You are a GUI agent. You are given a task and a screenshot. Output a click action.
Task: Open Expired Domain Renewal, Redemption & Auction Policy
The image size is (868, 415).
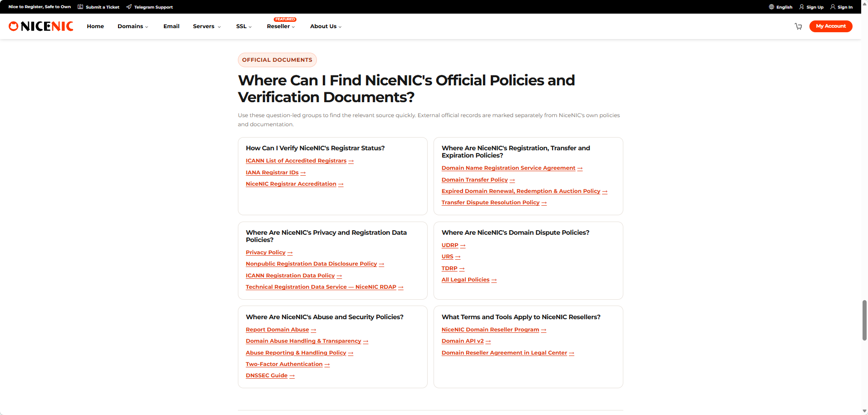(x=524, y=191)
